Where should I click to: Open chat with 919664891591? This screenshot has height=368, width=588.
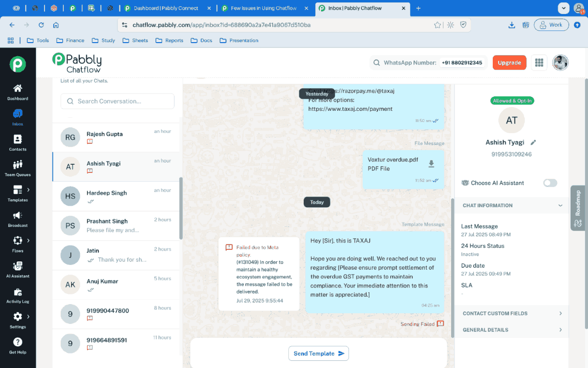[116, 343]
